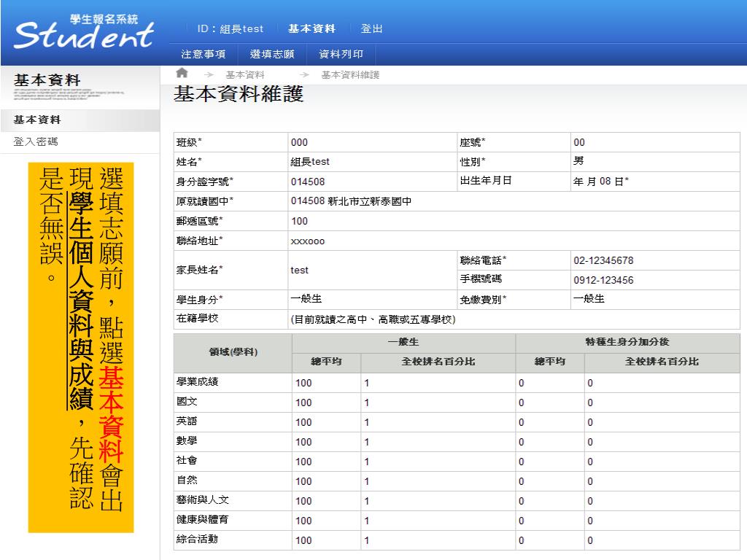Click the 社會 row label

pyautogui.click(x=187, y=461)
